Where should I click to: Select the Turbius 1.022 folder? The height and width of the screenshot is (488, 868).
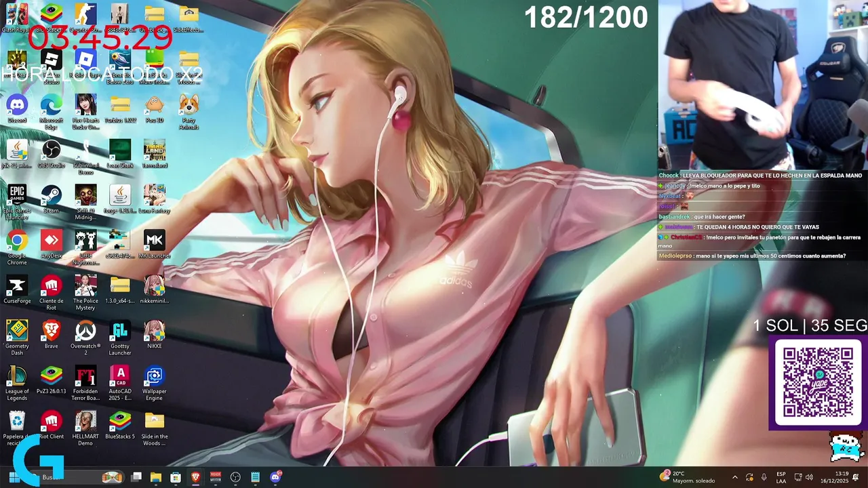120,108
